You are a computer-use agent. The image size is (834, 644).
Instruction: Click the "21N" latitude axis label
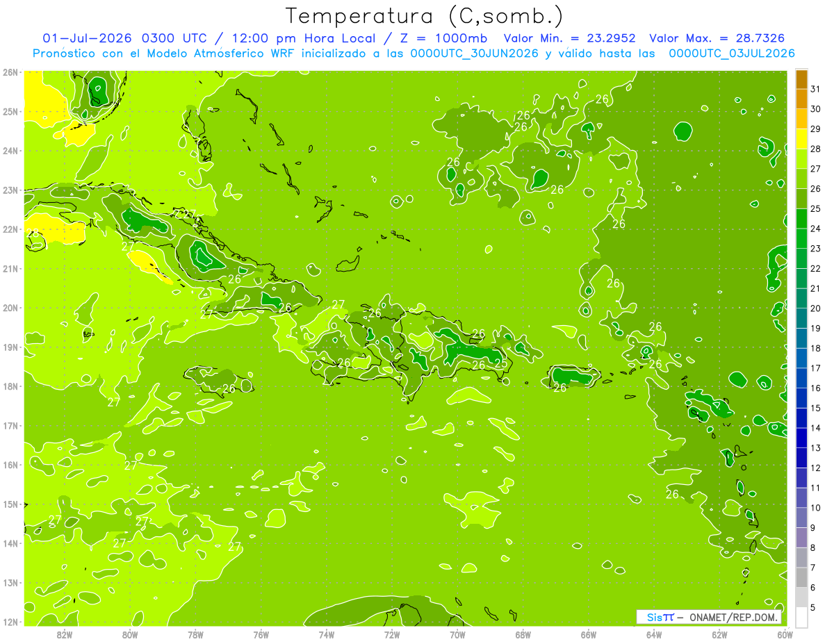coord(10,269)
